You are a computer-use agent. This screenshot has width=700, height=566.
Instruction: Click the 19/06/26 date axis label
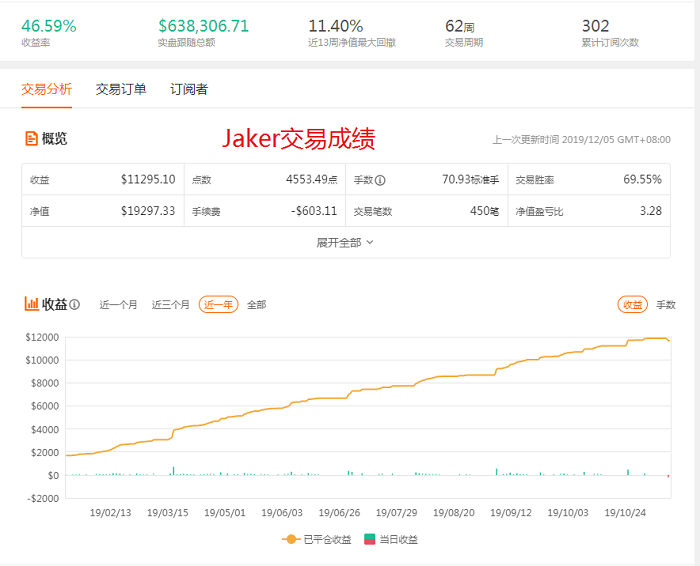click(339, 512)
